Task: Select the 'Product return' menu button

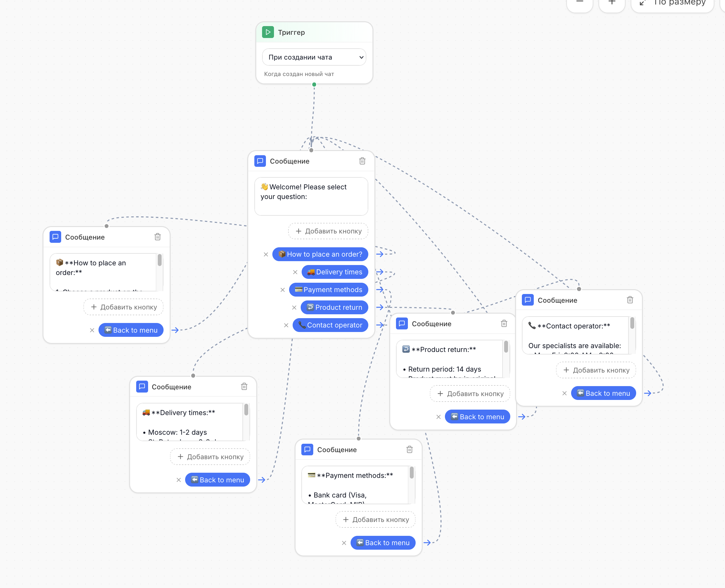Action: tap(334, 307)
